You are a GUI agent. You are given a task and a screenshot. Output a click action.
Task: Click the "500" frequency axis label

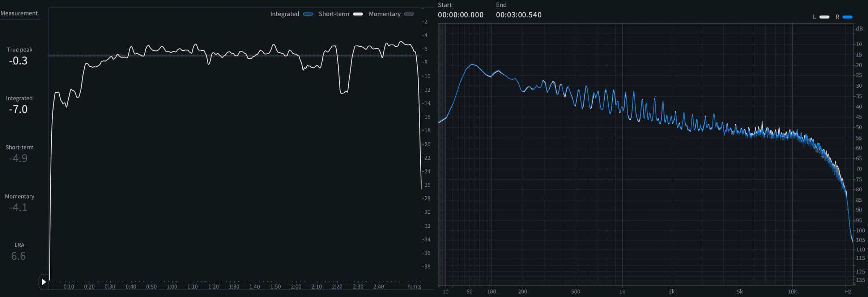click(575, 292)
